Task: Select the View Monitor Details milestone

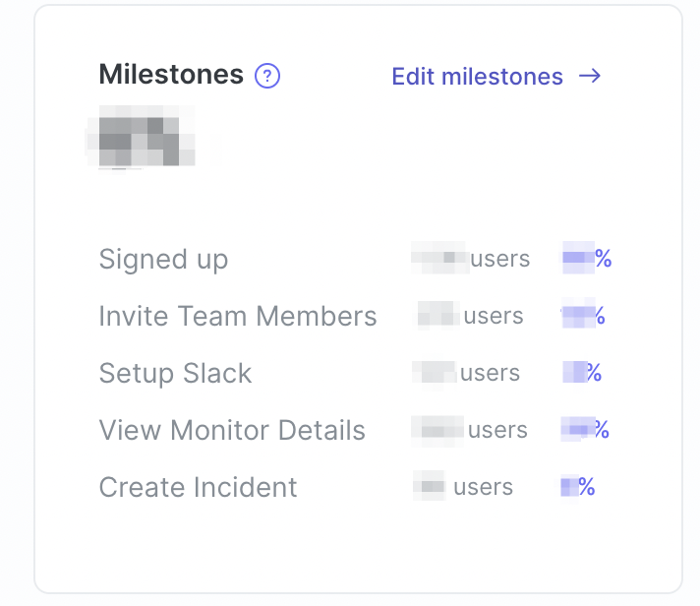Action: [x=232, y=430]
